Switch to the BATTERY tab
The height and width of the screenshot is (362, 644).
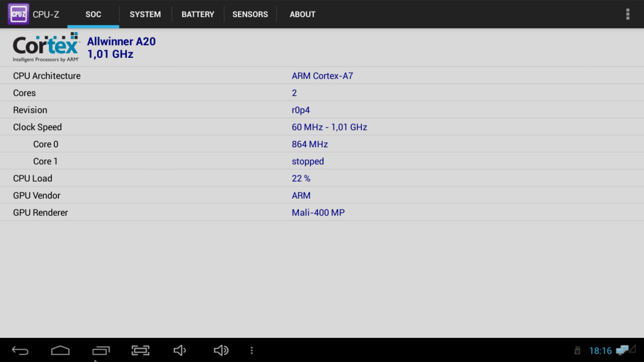198,14
